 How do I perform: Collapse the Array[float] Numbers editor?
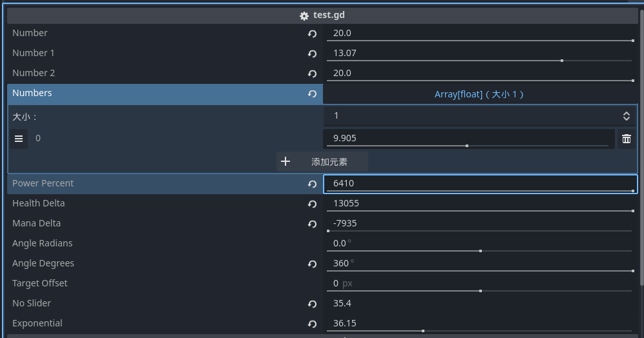(x=479, y=94)
